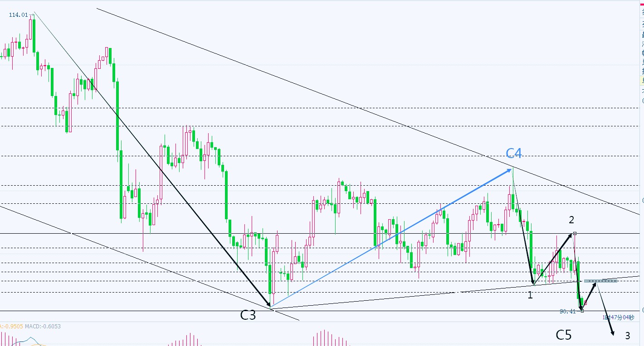This screenshot has height=346, width=644.
Task: Click the wave 2 number label
Action: pyautogui.click(x=571, y=220)
